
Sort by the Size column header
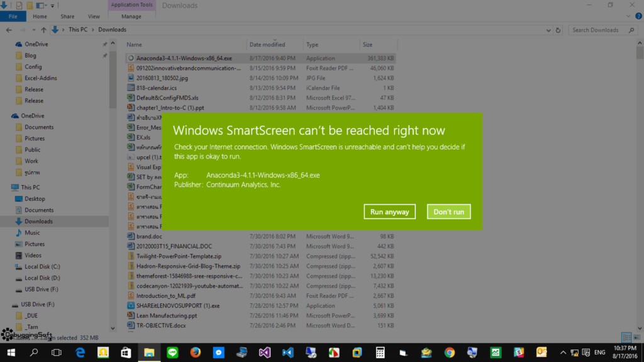coord(367,45)
